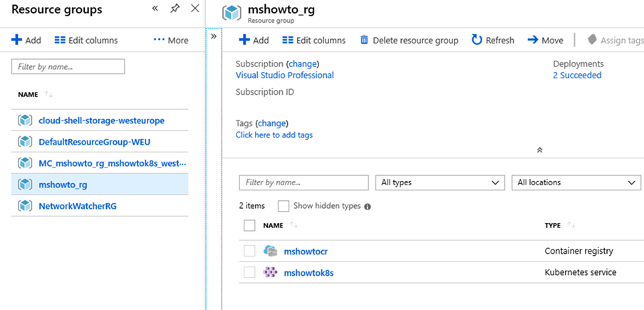Image resolution: width=644 pixels, height=310 pixels.
Task: Click Delete resource group
Action: [x=409, y=40]
